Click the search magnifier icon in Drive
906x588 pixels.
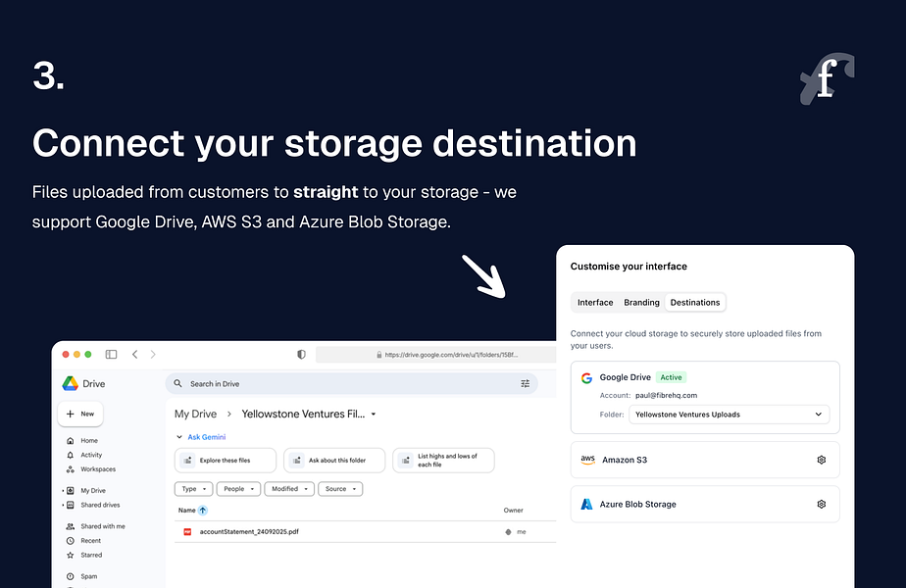[178, 383]
